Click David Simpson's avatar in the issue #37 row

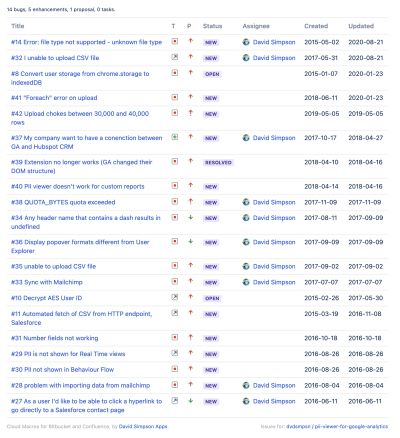pos(246,138)
